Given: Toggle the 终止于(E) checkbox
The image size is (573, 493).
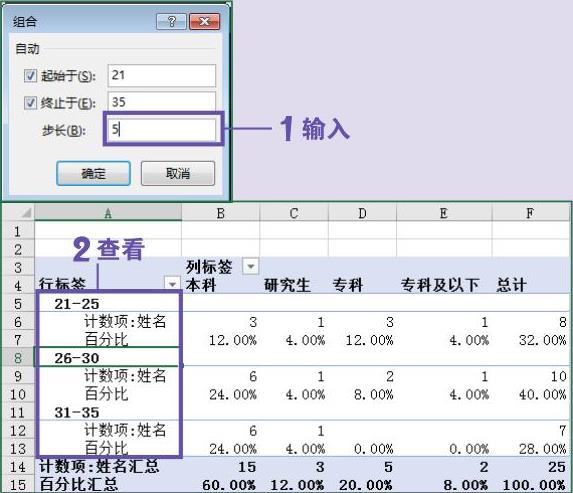Looking at the screenshot, I should tap(30, 103).
